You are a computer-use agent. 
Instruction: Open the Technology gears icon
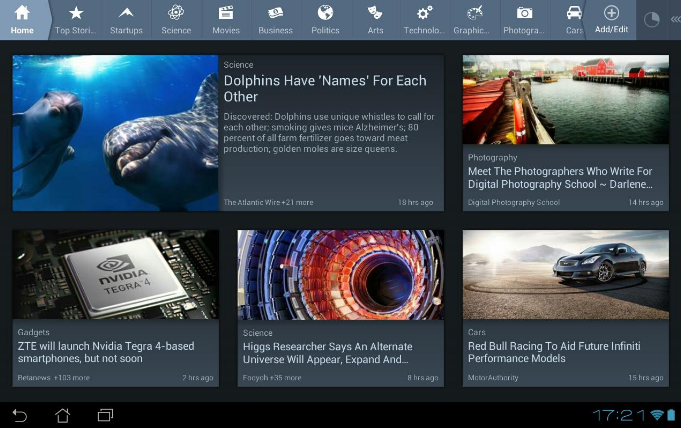[x=424, y=13]
